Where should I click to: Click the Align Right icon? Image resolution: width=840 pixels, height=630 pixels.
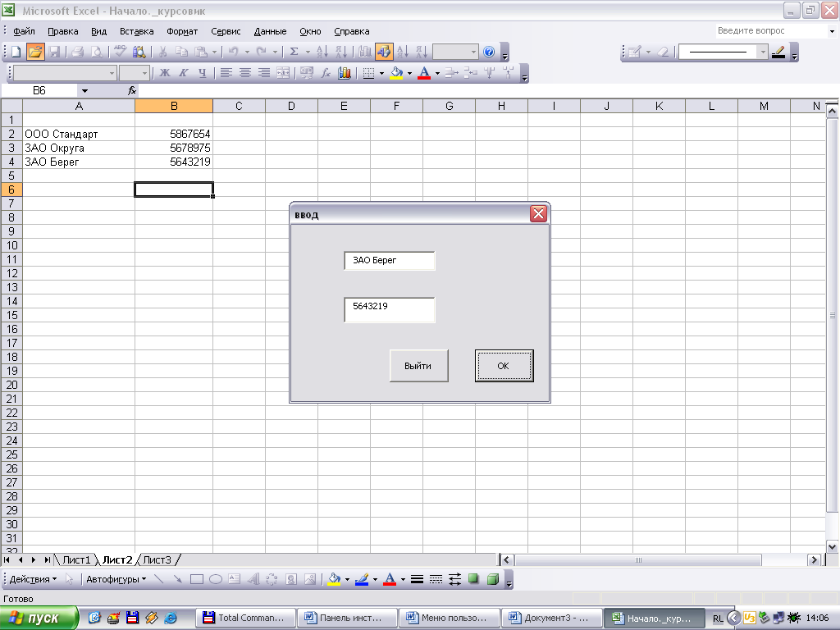point(264,73)
